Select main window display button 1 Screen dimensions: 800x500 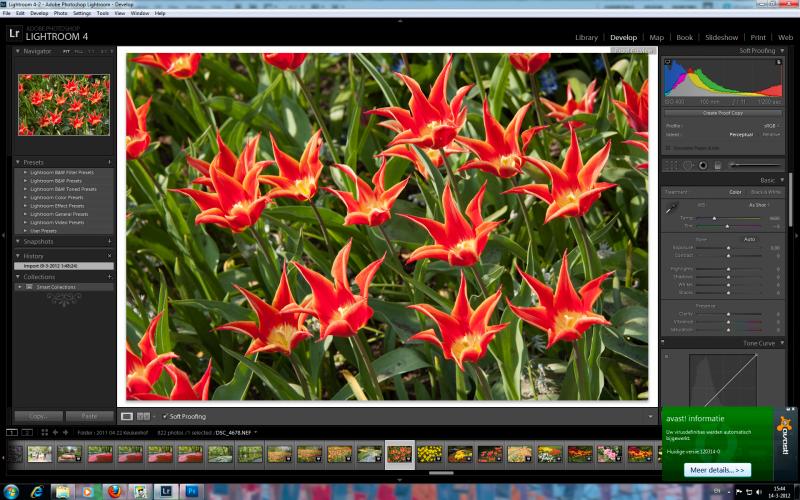(x=11, y=432)
